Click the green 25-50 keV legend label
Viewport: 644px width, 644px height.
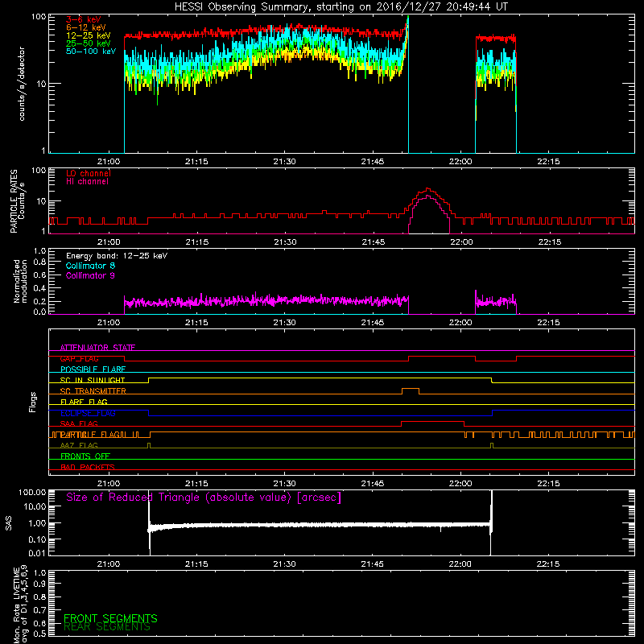pos(89,43)
